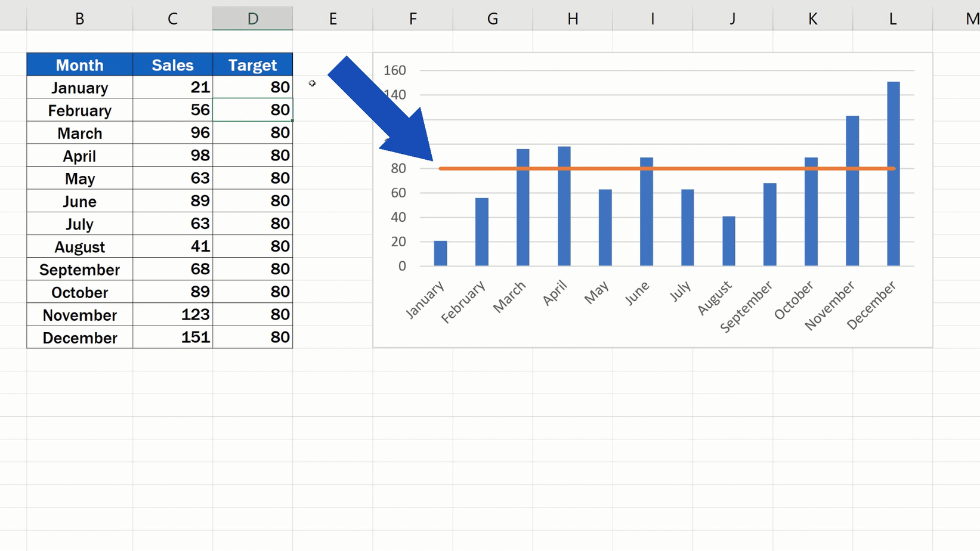
Task: Select column header B
Action: click(79, 18)
